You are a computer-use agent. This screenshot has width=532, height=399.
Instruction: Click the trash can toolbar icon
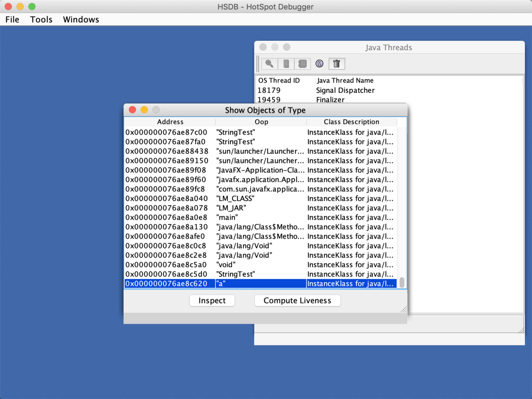(337, 64)
